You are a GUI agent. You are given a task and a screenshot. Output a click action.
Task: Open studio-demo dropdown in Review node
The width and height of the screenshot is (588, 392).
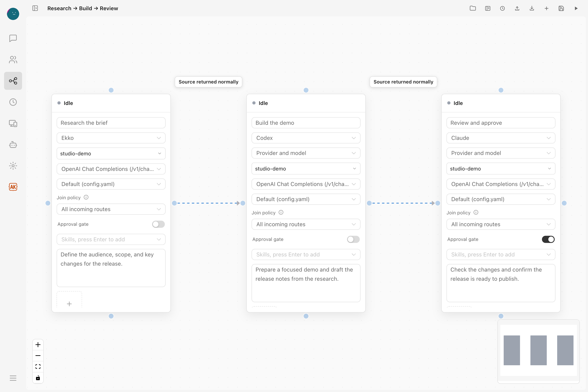click(x=501, y=168)
